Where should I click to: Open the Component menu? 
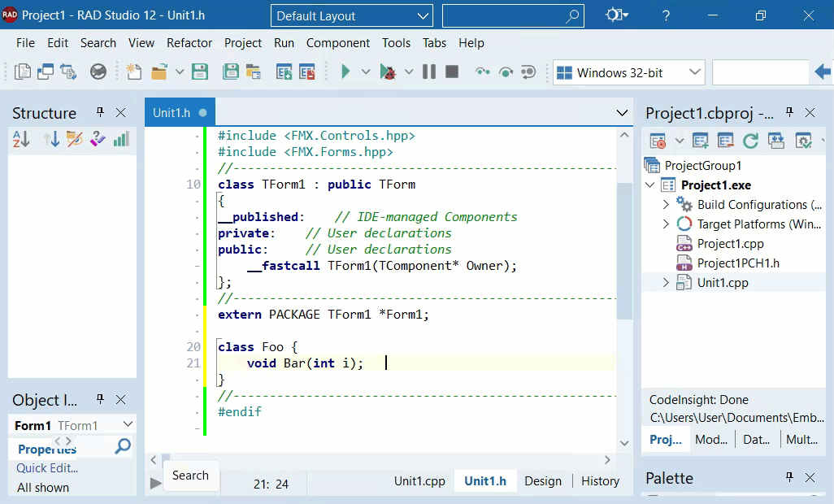[338, 43]
